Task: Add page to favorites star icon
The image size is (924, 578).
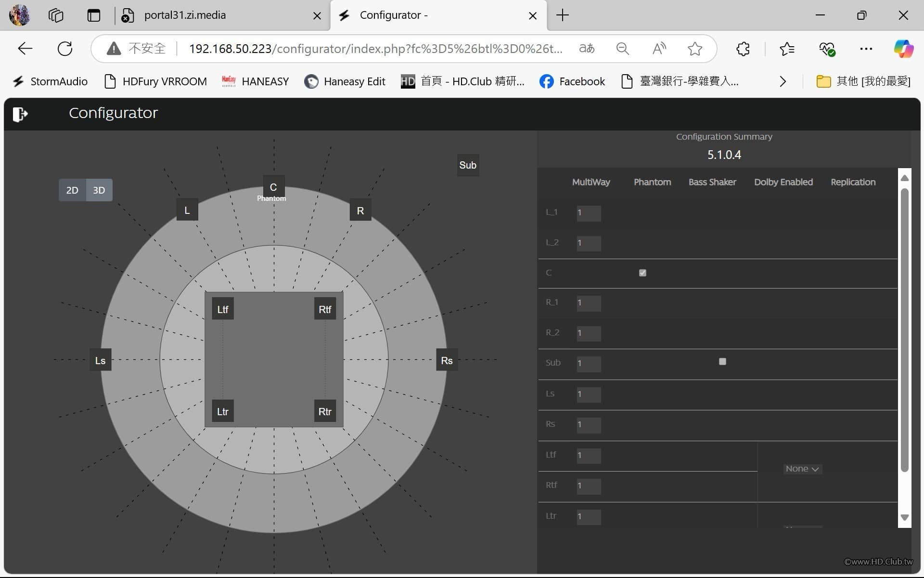Action: click(694, 49)
